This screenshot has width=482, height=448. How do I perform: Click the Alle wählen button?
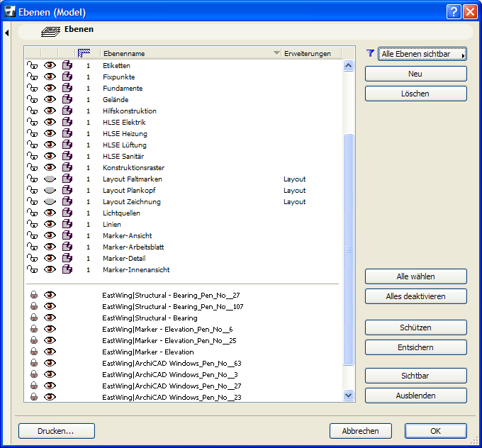[415, 276]
